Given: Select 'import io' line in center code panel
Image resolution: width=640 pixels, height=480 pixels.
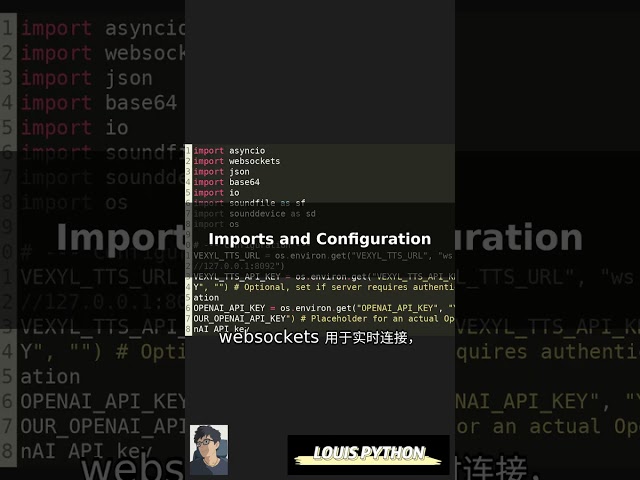Looking at the screenshot, I should [x=216, y=193].
